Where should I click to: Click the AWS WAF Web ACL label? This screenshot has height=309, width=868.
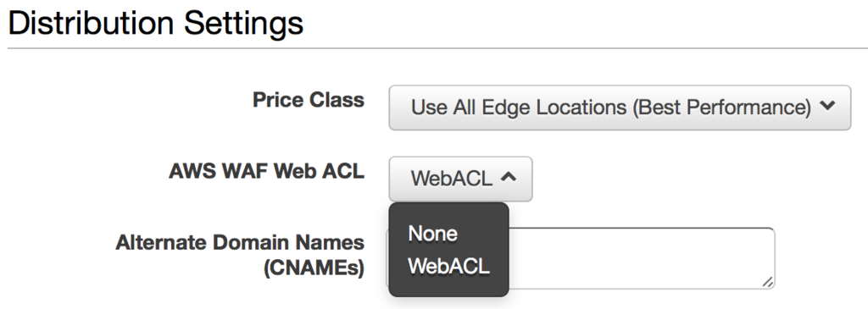click(x=266, y=171)
